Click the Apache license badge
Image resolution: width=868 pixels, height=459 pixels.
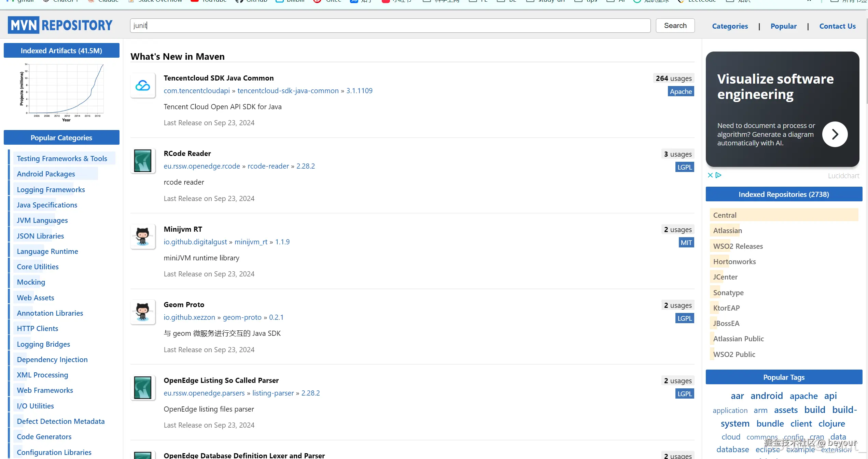(681, 91)
